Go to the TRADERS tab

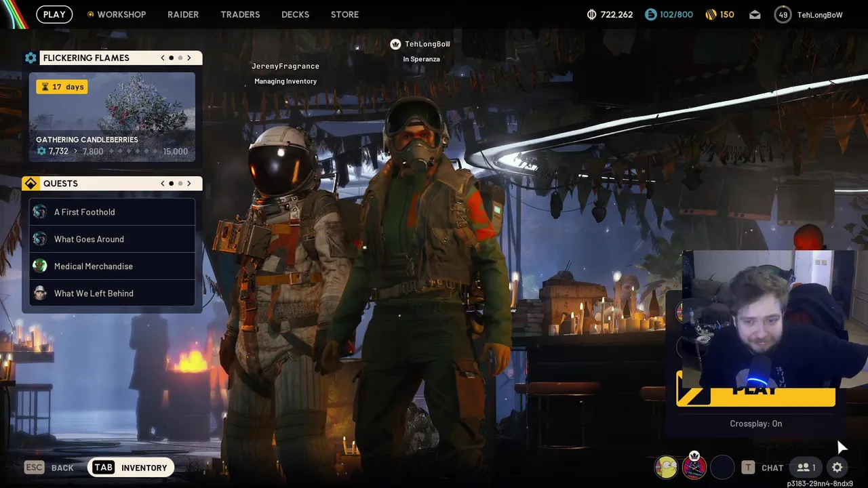click(240, 14)
